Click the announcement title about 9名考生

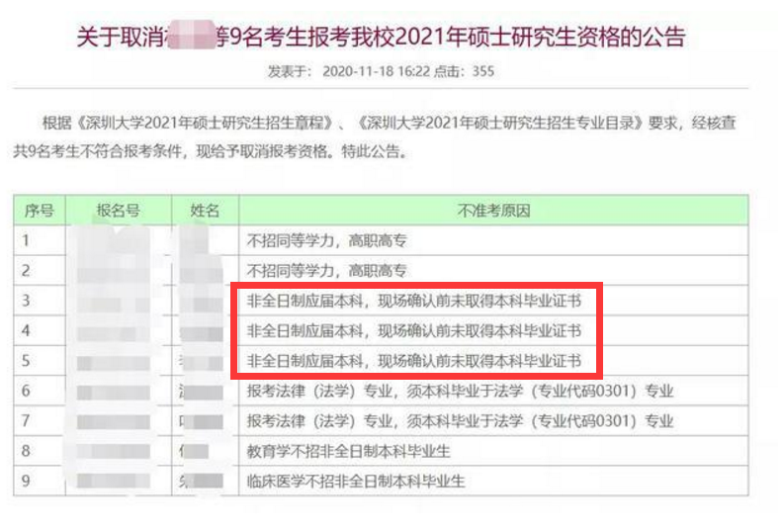click(381, 37)
